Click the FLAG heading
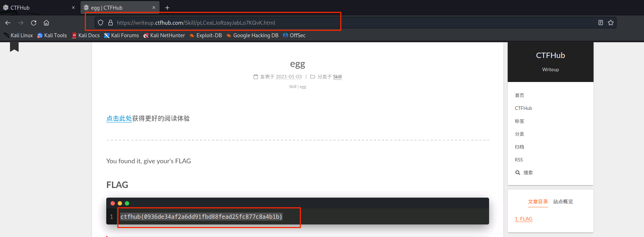Viewport: 644px width, 237px height. coord(117,185)
